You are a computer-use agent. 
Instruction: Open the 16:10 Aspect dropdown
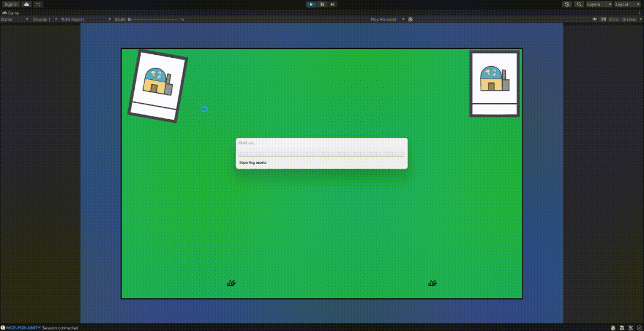click(x=85, y=19)
